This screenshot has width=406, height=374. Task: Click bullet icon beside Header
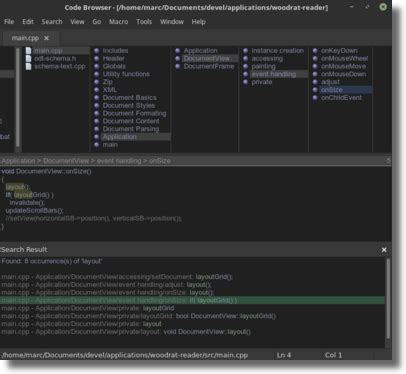point(97,58)
